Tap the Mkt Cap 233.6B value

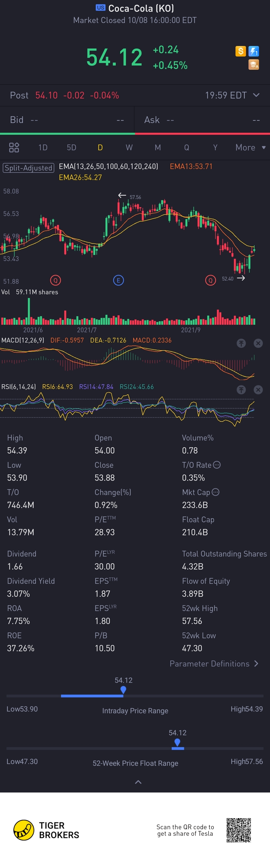coord(195,505)
